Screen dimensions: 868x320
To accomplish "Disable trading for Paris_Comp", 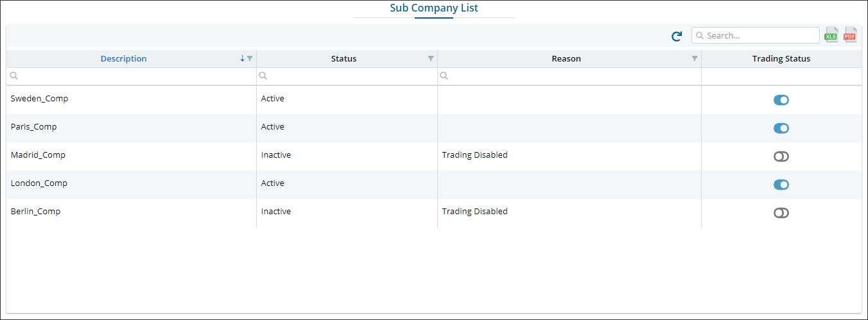I will pos(781,128).
